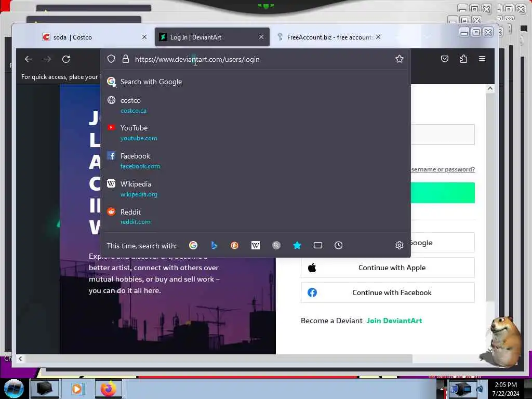This screenshot has height=399, width=532.
Task: Select the Reddit reddit.com suggestion
Action: 256,217
